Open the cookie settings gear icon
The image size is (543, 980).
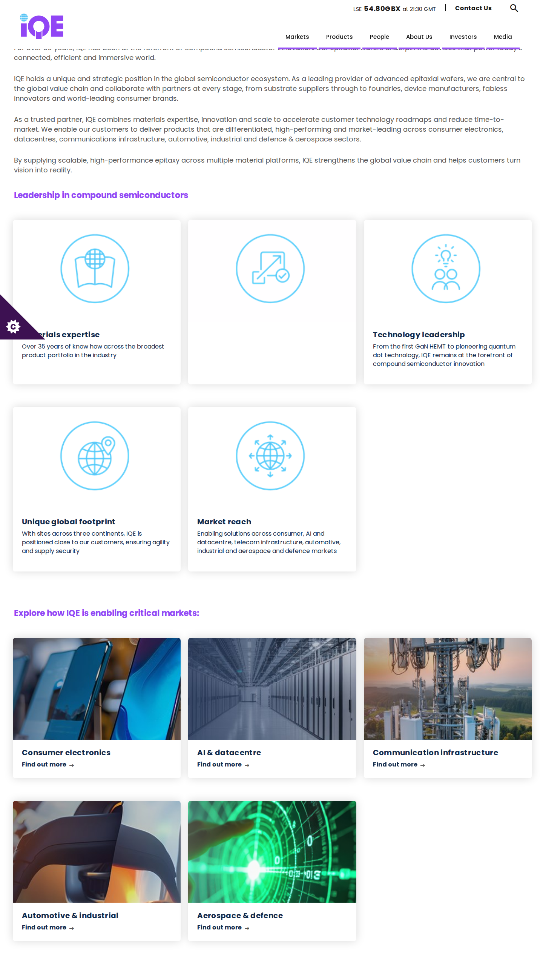pyautogui.click(x=13, y=326)
